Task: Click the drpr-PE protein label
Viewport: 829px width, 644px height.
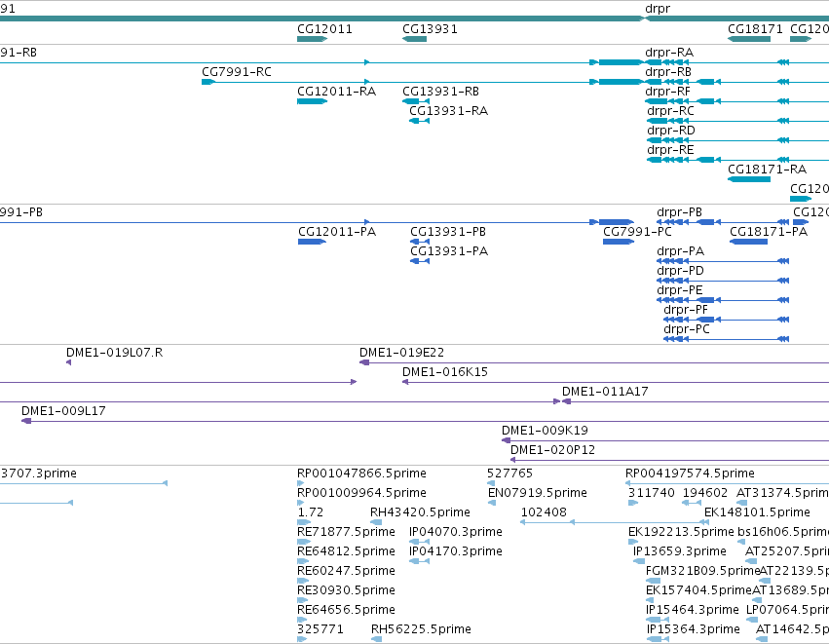Action: pyautogui.click(x=679, y=290)
